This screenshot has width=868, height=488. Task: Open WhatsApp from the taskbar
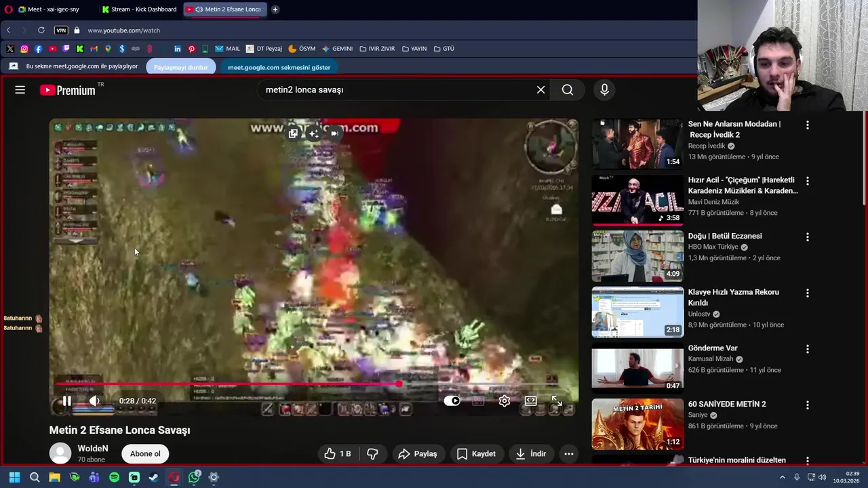click(194, 477)
